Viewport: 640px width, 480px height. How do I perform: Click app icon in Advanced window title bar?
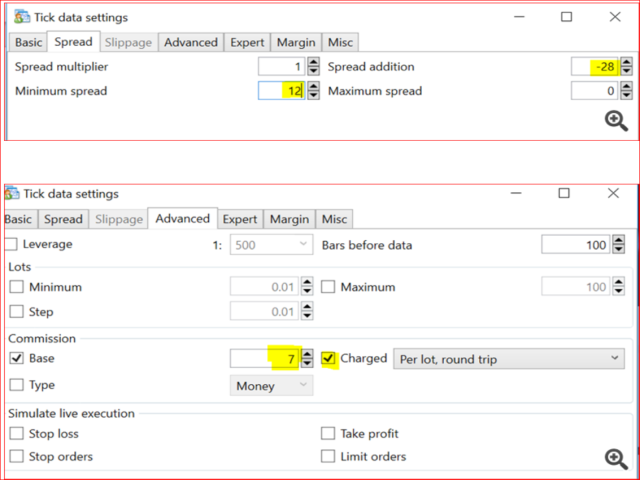click(12, 193)
